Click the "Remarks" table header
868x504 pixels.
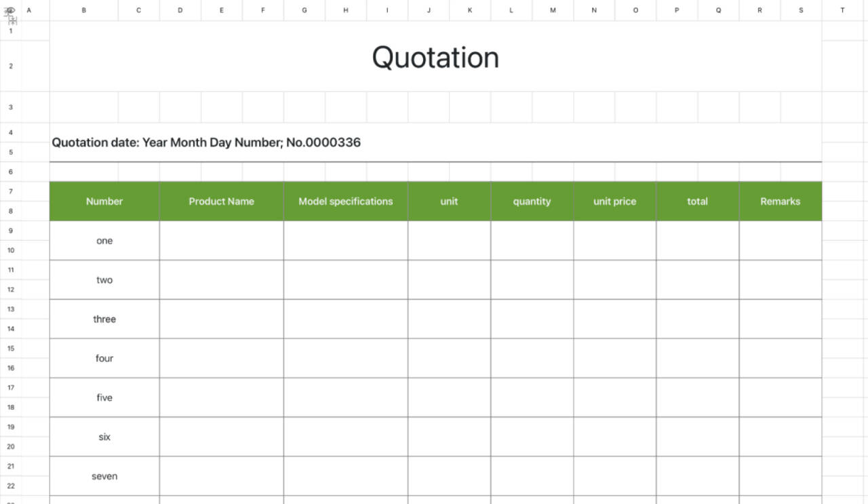pos(780,201)
